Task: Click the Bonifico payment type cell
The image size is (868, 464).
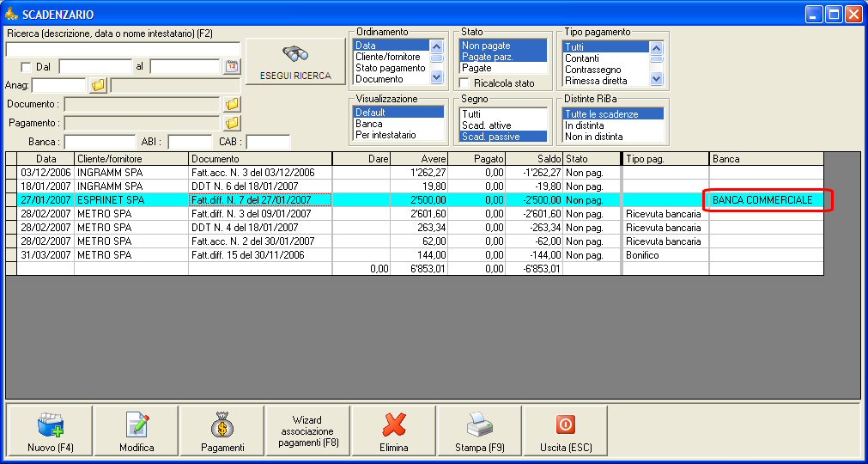Action: pos(666,255)
